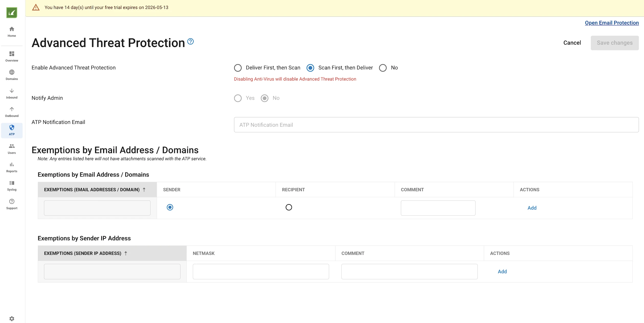Open the settings gear in the sidebar

(12, 319)
